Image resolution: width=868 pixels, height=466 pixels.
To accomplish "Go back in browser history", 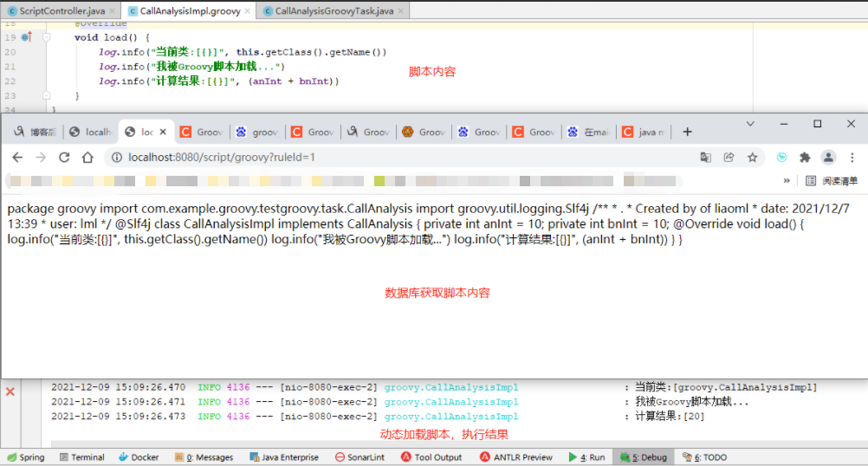I will pos(17,157).
